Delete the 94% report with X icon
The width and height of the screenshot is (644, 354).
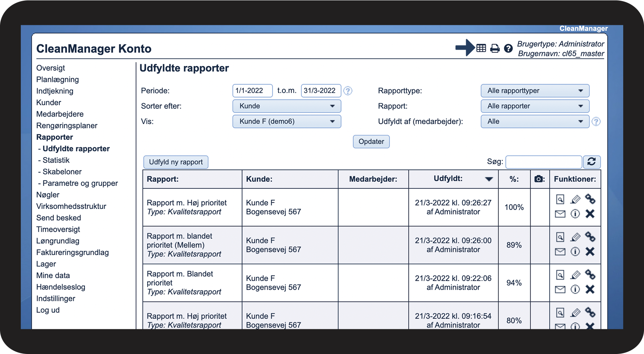(590, 289)
